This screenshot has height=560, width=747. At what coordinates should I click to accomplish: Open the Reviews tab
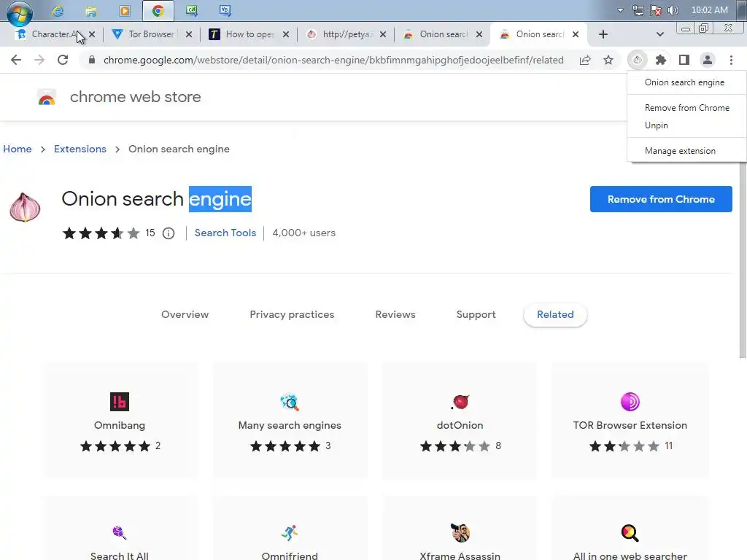coord(395,315)
